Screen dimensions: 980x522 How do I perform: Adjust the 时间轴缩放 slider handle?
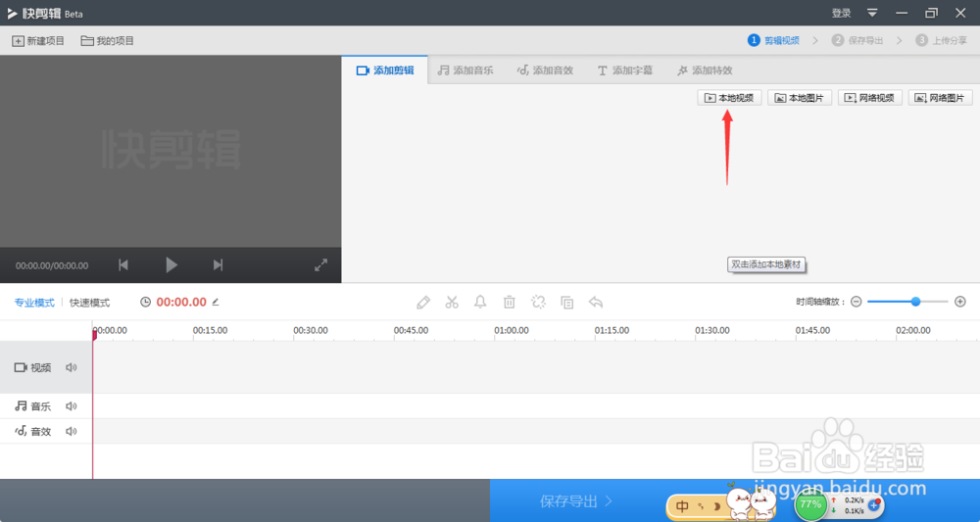(x=915, y=302)
